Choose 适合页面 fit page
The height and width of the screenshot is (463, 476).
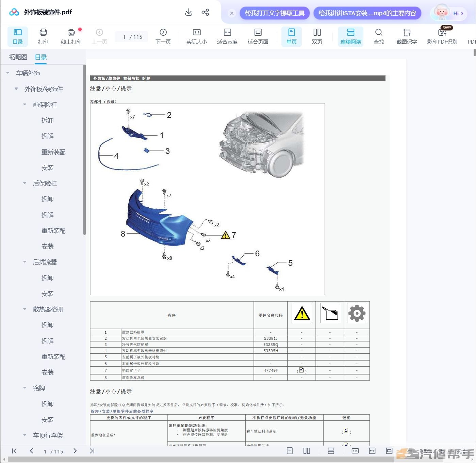pos(258,36)
